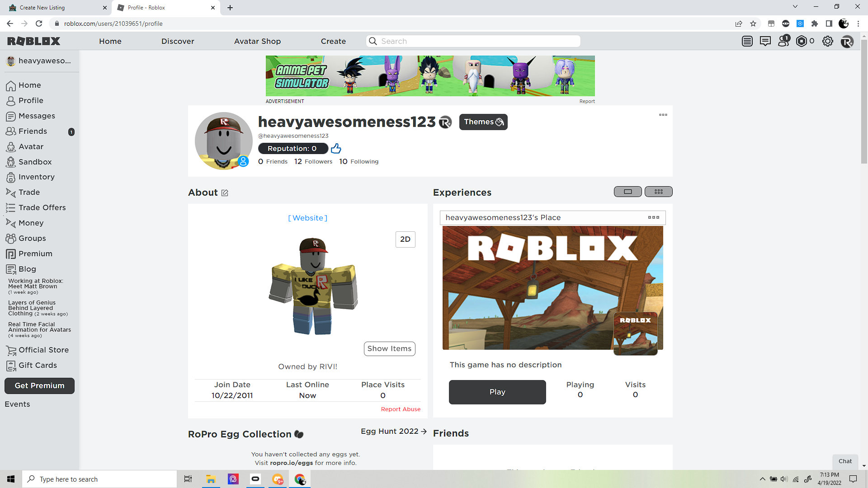Open the news feed list icon in navbar

tap(747, 41)
